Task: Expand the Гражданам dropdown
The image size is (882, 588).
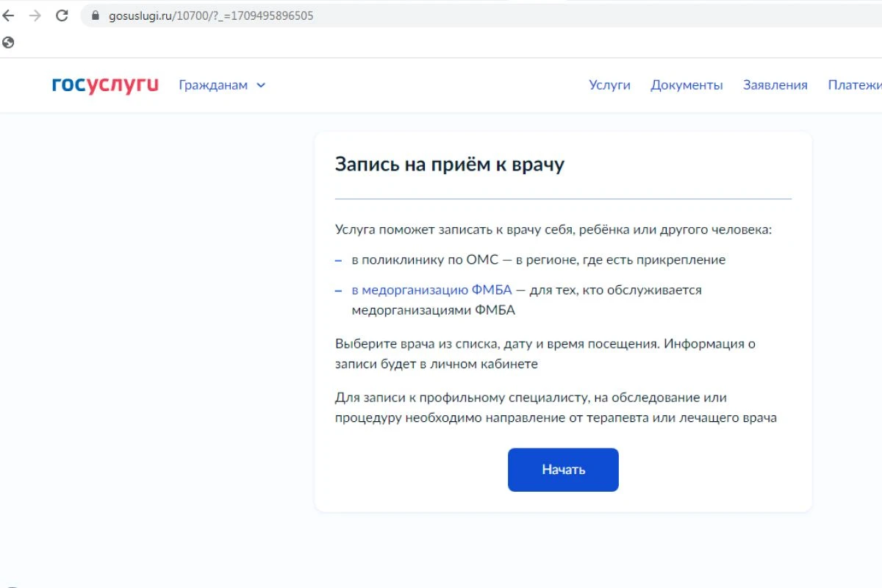Action: (x=222, y=85)
